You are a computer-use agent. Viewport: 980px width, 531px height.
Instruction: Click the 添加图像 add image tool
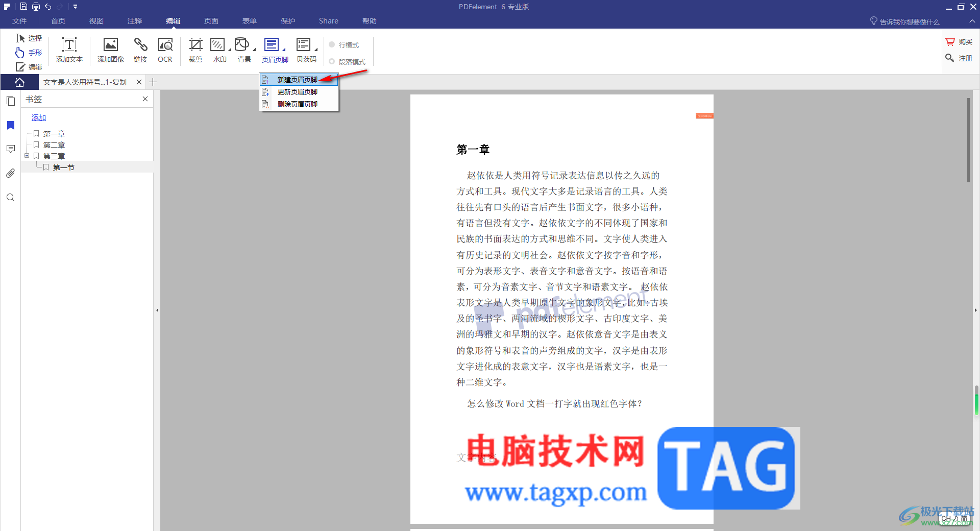(111, 50)
